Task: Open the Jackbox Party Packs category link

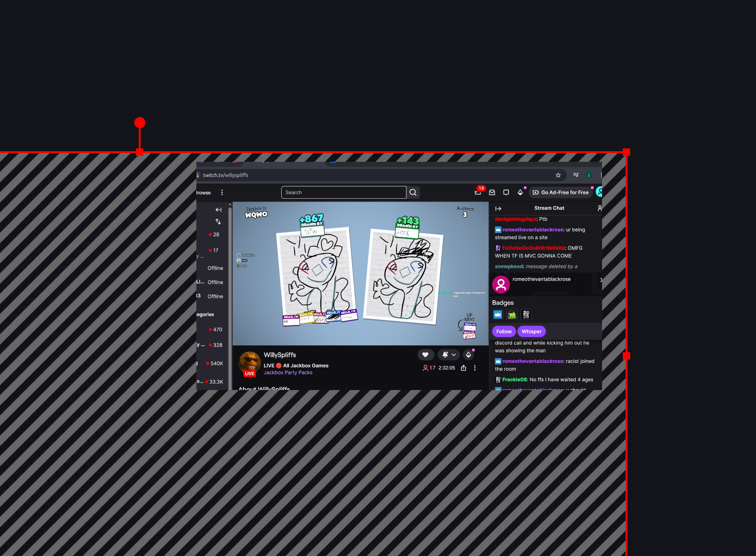Action: 288,373
